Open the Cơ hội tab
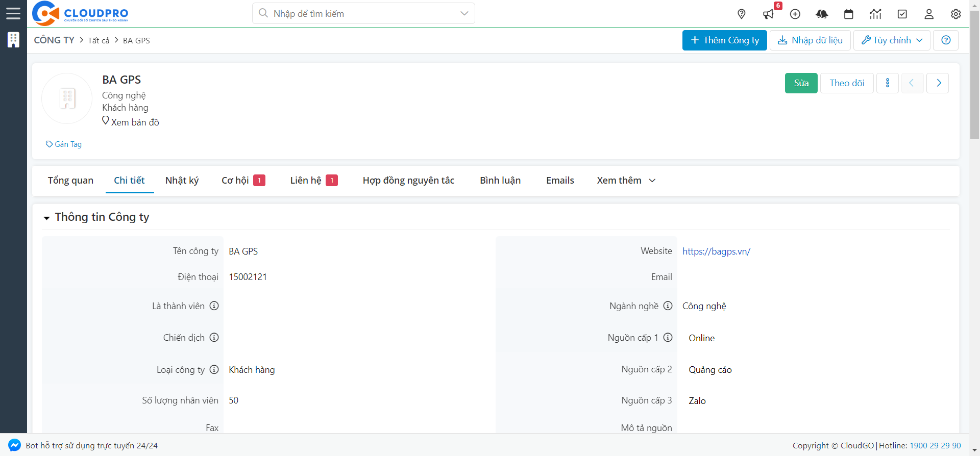Screen dimensions: 980x456 click(243, 181)
